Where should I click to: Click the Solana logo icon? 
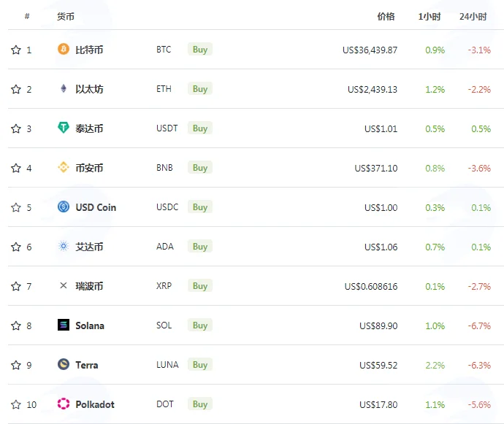[64, 325]
